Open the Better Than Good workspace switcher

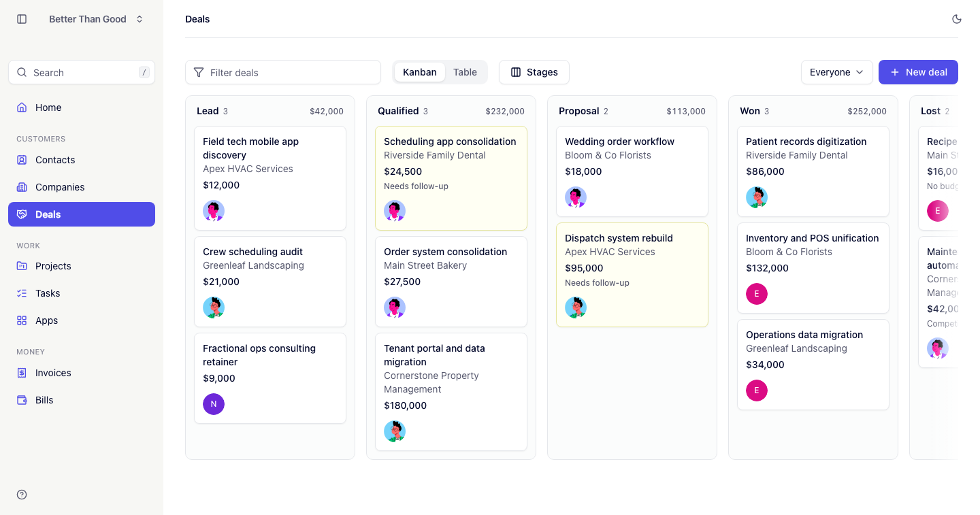[x=96, y=19]
